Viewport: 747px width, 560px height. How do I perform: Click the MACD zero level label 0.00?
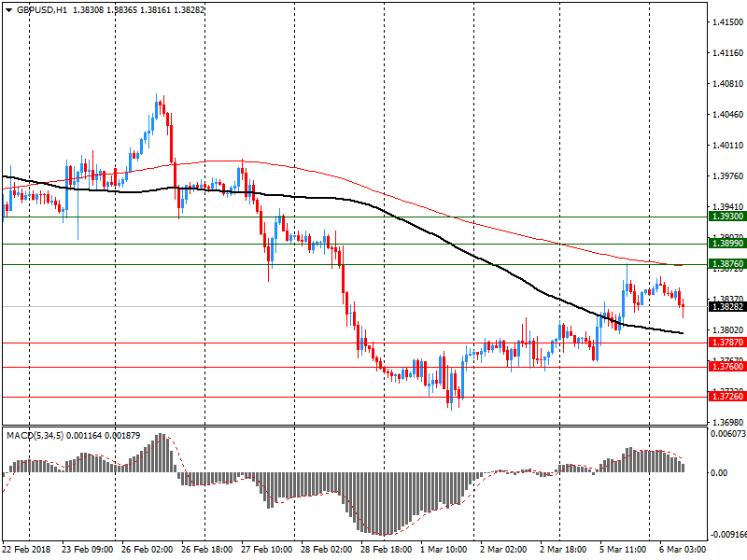click(719, 473)
